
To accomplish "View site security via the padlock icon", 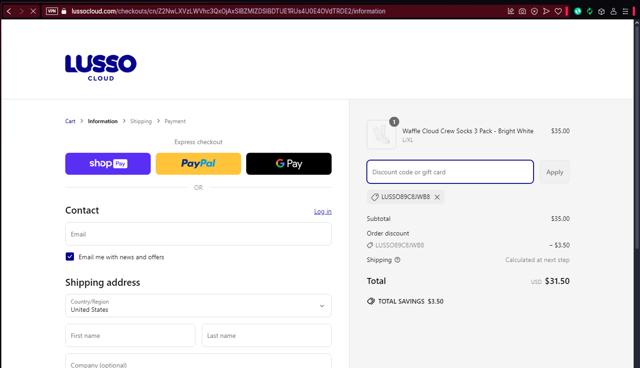I will click(x=64, y=11).
